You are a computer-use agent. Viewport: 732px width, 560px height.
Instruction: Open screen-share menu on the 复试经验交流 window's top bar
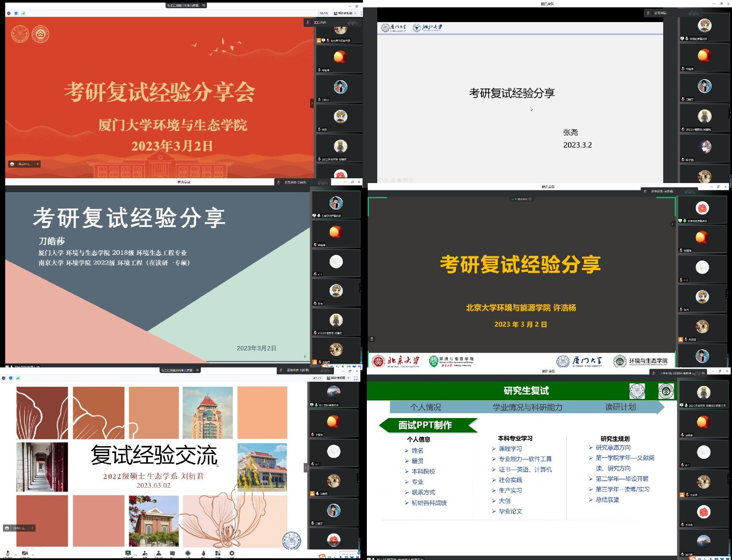[198, 370]
